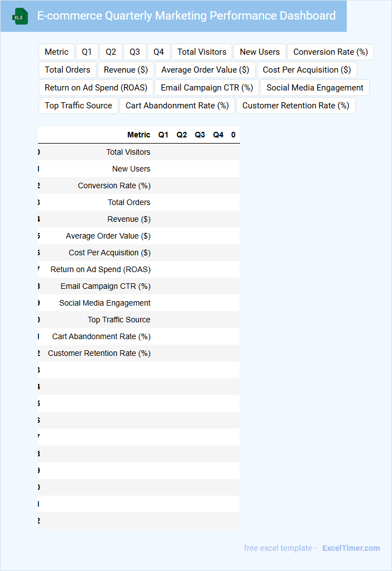Image resolution: width=392 pixels, height=571 pixels.
Task: Click the Conversion Rate (%) tag
Action: coord(331,52)
